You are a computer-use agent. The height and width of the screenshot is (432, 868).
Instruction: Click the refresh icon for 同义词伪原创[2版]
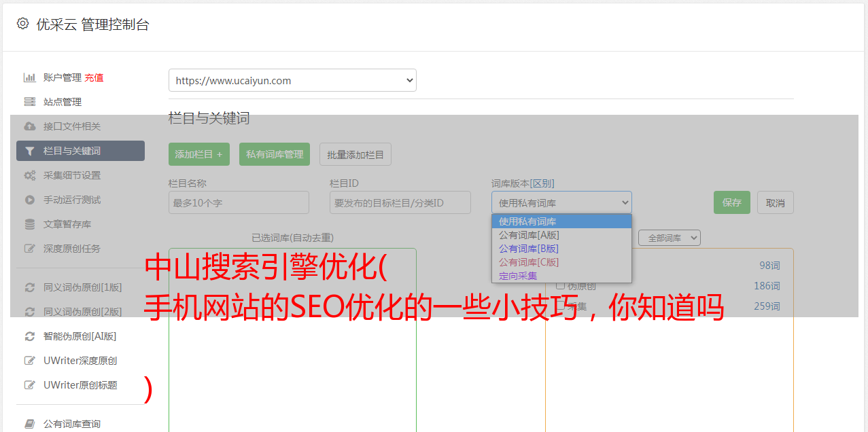click(x=29, y=312)
